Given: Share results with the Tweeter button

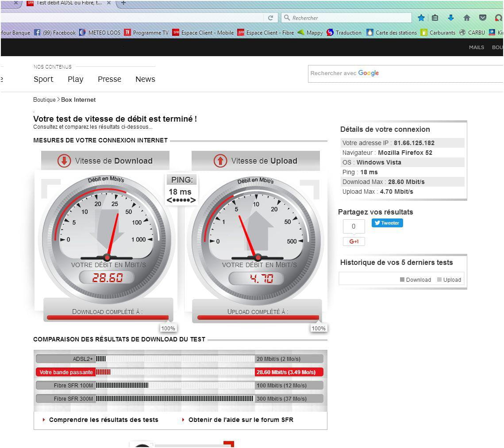Looking at the screenshot, I should 387,223.
